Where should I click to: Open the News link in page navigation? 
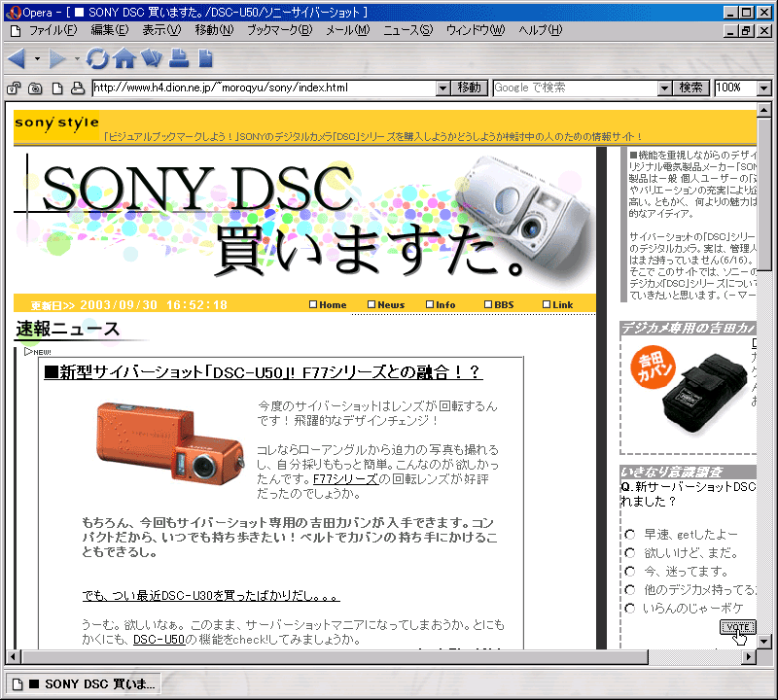coord(386,304)
